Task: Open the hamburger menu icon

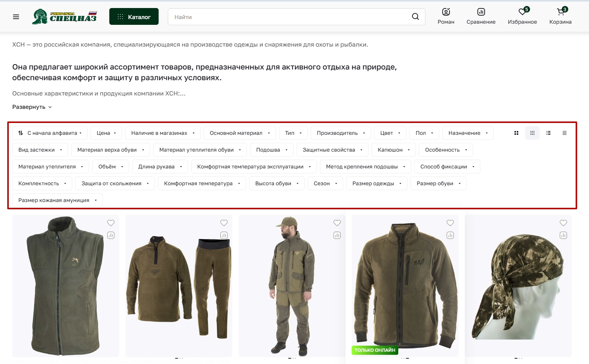Action: click(x=16, y=17)
